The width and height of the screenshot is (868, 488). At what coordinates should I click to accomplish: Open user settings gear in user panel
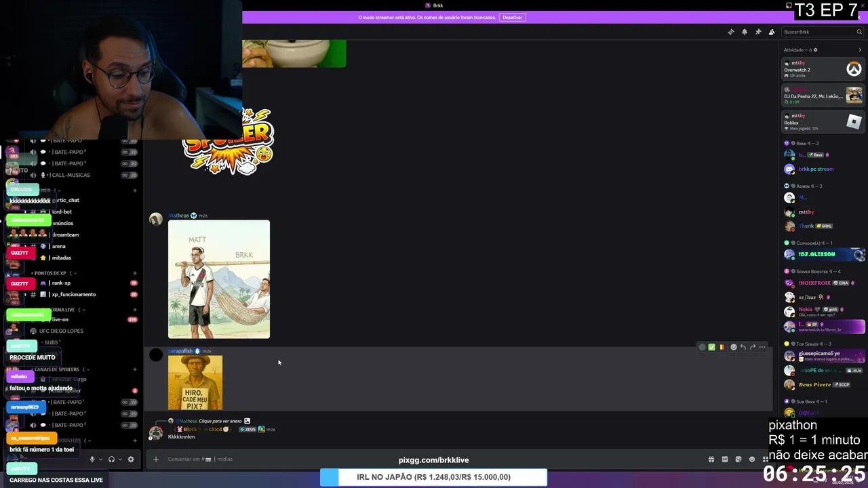131,460
